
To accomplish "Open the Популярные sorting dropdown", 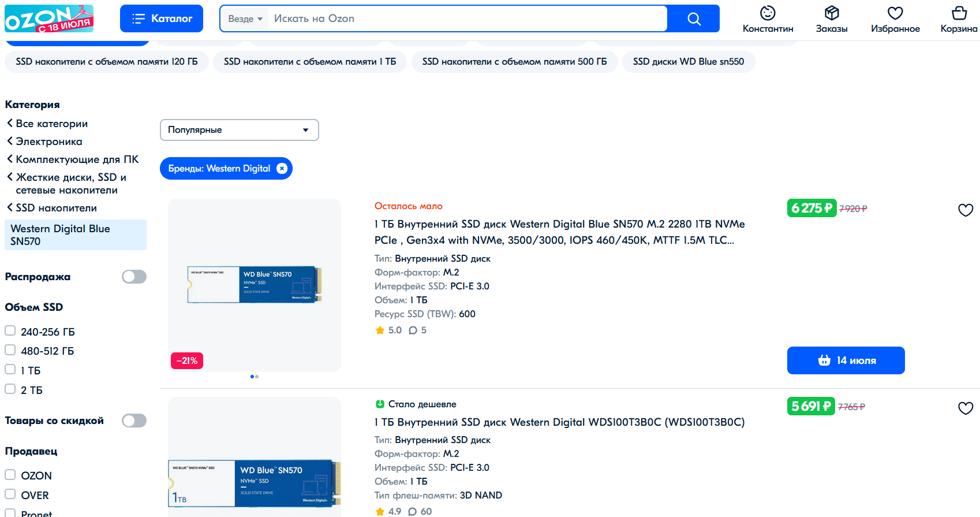I will (239, 130).
